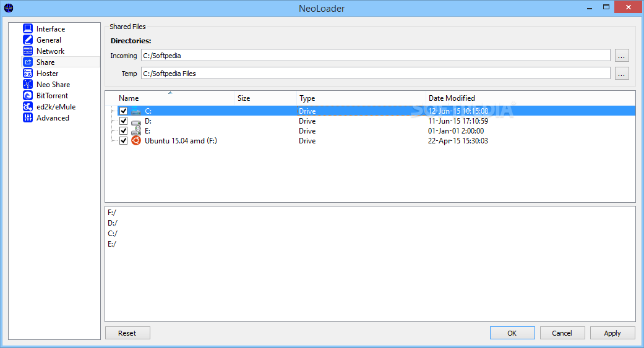644x348 pixels.
Task: Sort by the Name column header
Action: [x=170, y=98]
